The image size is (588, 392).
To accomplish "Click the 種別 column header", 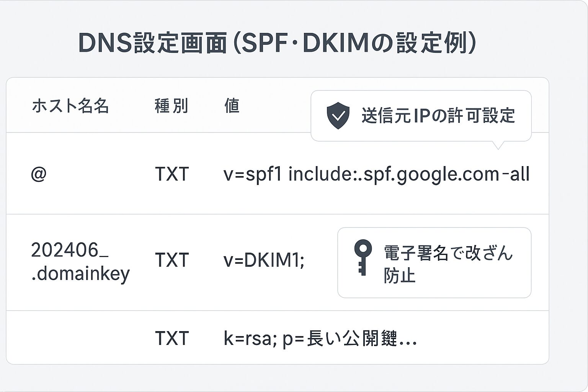I will pos(171,106).
